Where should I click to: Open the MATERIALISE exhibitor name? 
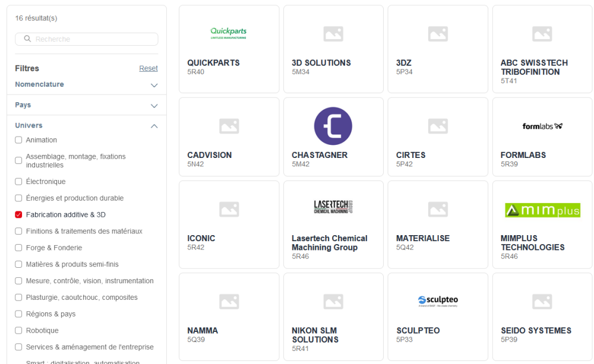423,238
